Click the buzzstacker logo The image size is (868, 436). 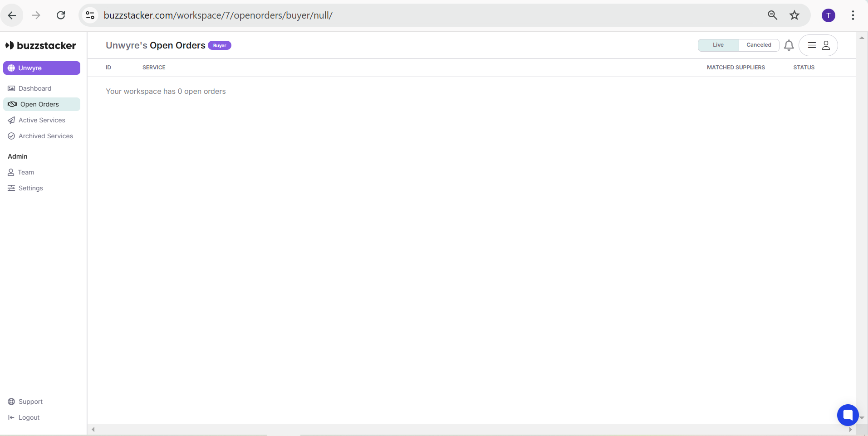click(x=40, y=45)
